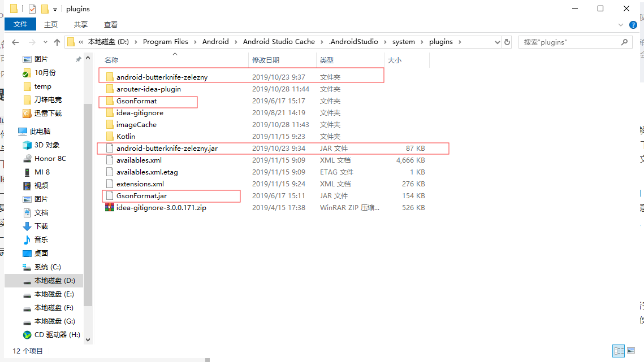
Task: Click the refresh button beside address bar
Action: point(507,42)
